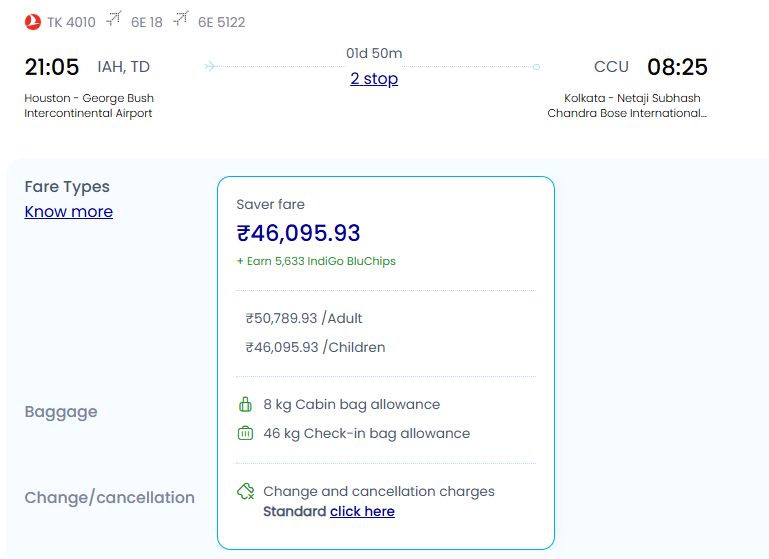
Task: Click the Earn 5,633 IndiGo BluChips text
Action: coord(316,261)
